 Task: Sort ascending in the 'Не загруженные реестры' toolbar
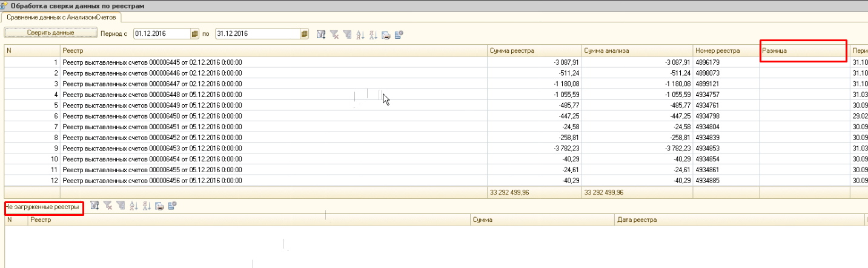point(133,206)
